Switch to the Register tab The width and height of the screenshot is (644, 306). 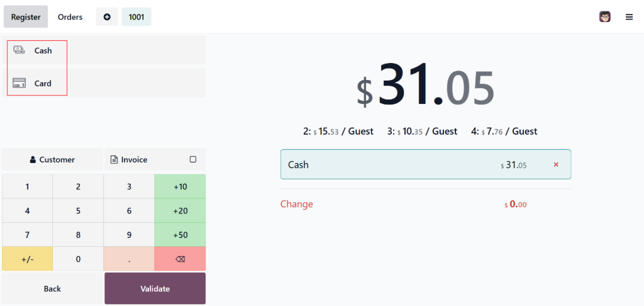pos(26,17)
